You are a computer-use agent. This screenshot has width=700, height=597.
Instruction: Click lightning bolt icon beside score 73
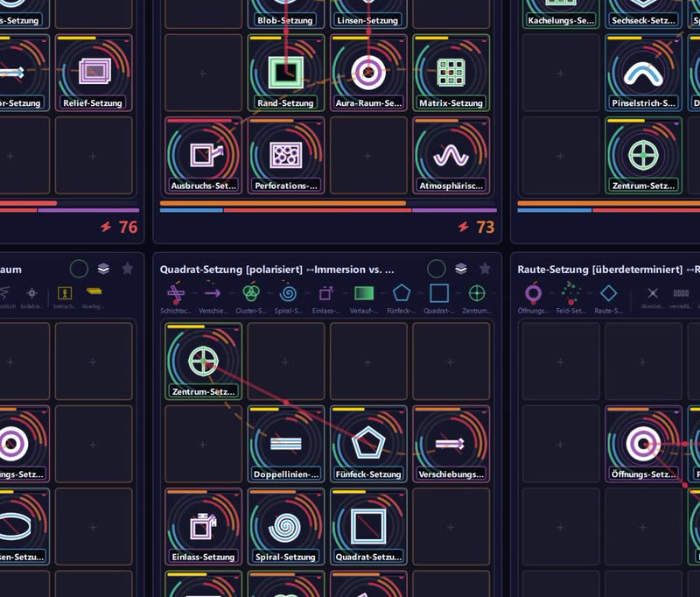tap(464, 227)
